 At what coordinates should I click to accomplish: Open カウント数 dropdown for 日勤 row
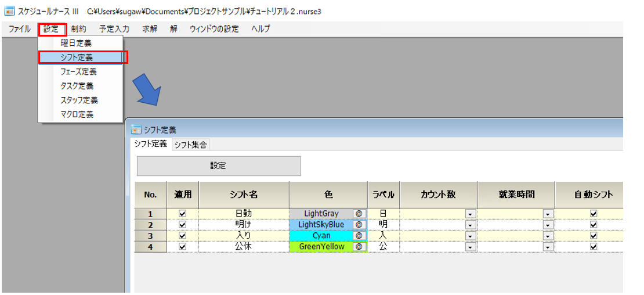pos(471,214)
